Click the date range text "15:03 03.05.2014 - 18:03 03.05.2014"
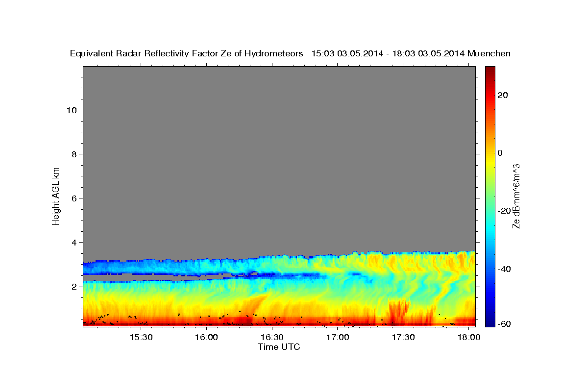 coord(389,54)
